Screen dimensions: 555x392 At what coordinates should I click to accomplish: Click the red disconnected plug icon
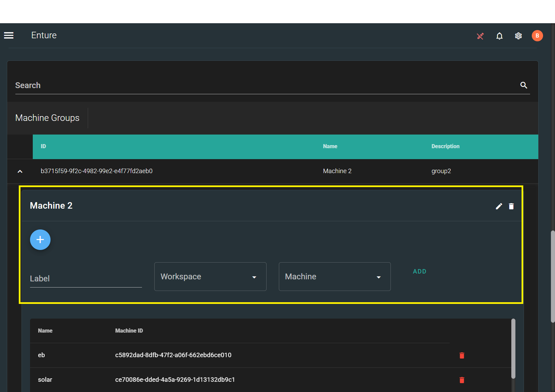coord(480,36)
